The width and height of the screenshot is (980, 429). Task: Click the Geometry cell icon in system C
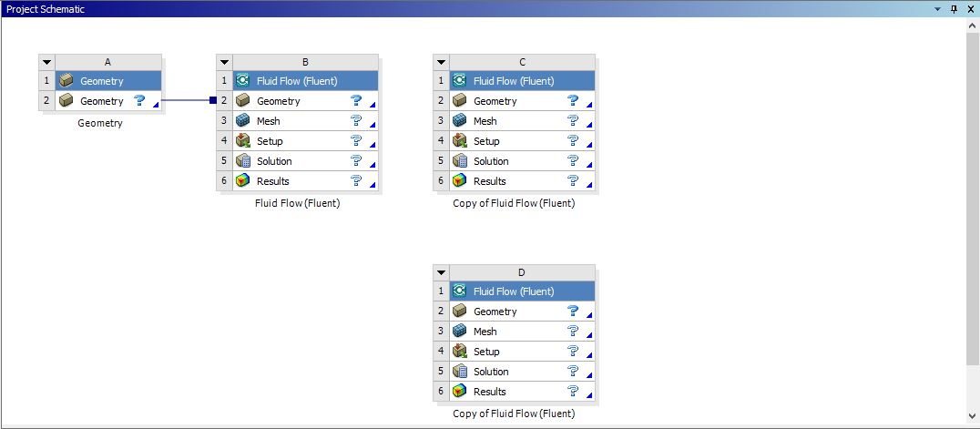(459, 101)
